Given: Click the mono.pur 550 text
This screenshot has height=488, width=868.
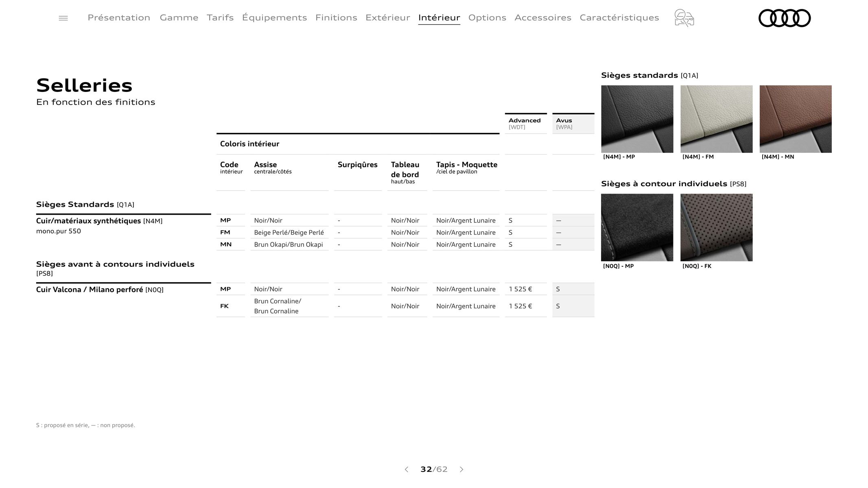Looking at the screenshot, I should (x=59, y=231).
